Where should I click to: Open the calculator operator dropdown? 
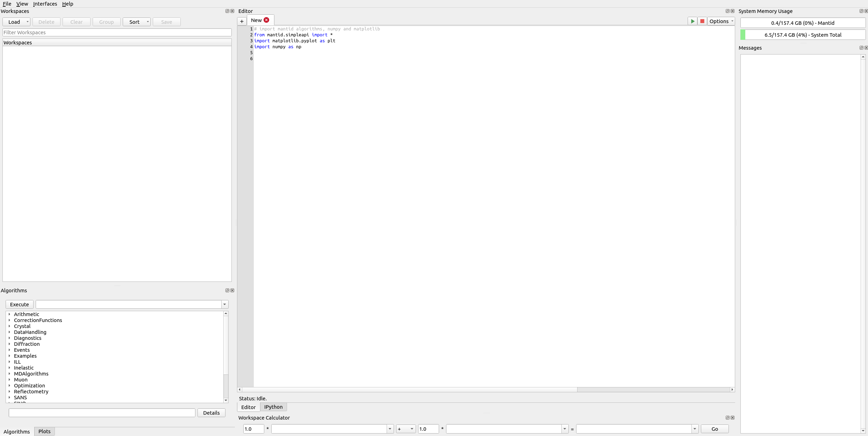(406, 429)
